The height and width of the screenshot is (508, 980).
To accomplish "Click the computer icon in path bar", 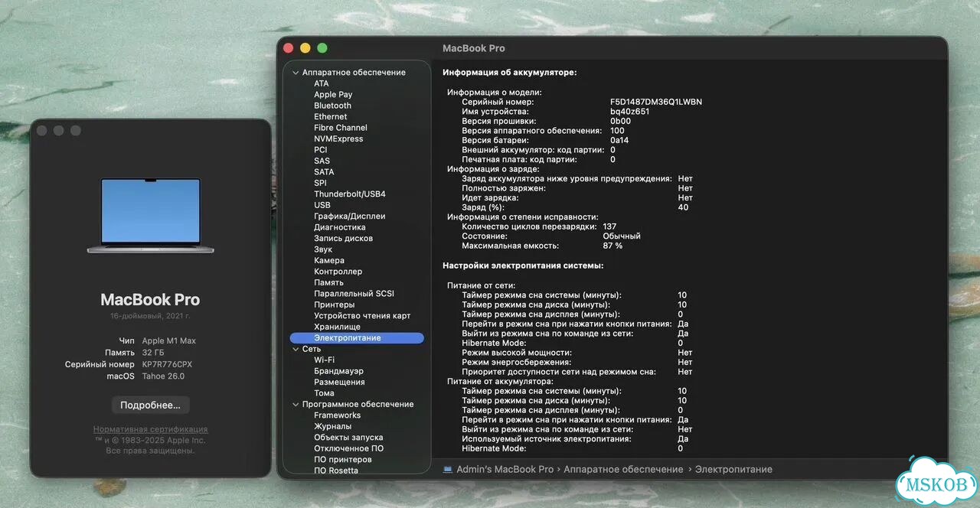I will [x=448, y=469].
